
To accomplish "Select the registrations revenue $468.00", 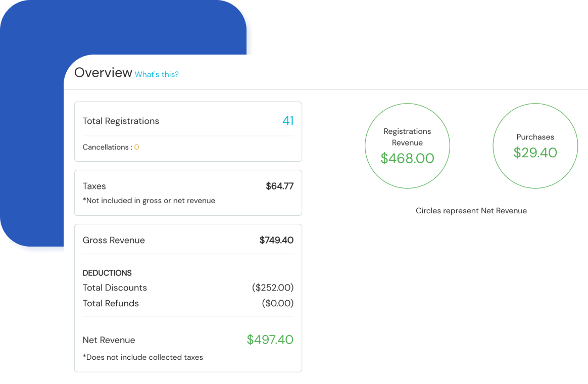I will click(407, 158).
